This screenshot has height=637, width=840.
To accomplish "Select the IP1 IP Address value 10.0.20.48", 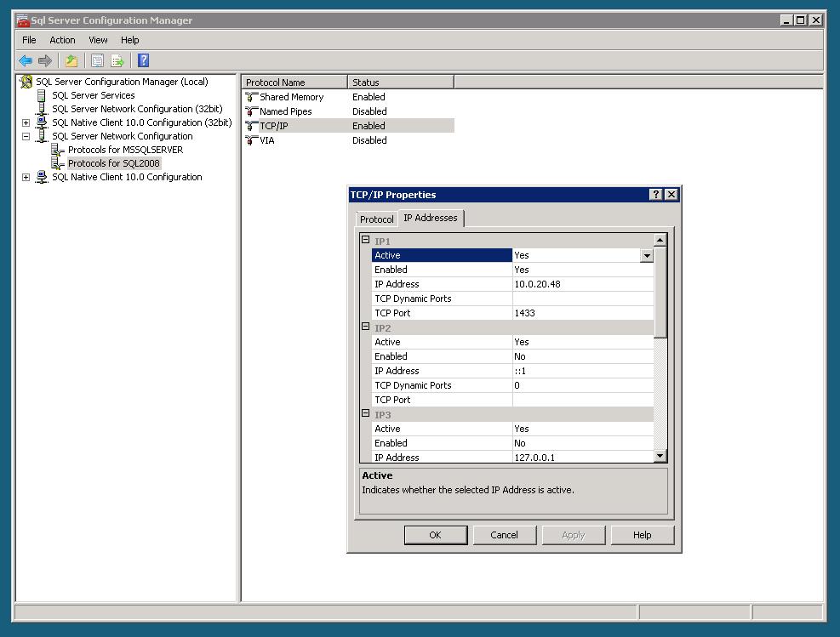I will (x=583, y=284).
